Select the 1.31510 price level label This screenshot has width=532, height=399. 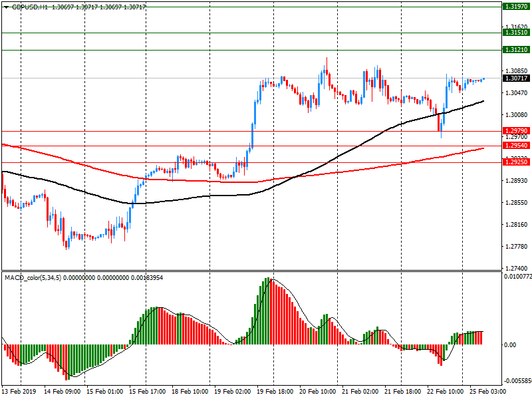point(515,33)
